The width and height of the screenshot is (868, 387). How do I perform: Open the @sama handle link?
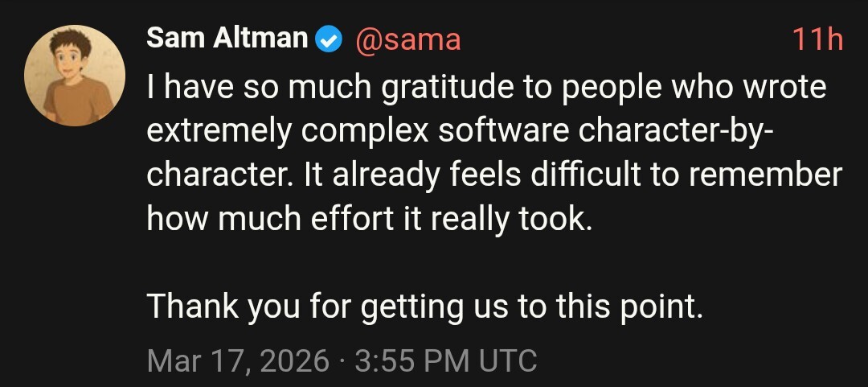coord(407,39)
